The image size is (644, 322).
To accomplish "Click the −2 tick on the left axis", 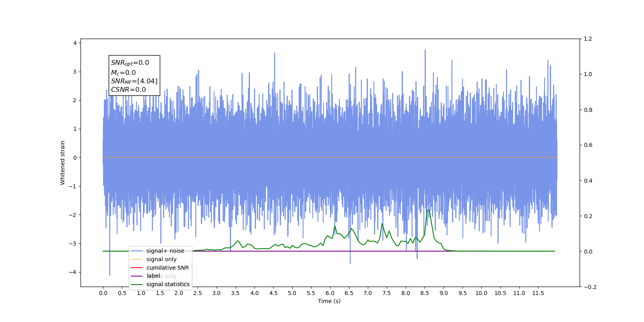I will coord(73,215).
